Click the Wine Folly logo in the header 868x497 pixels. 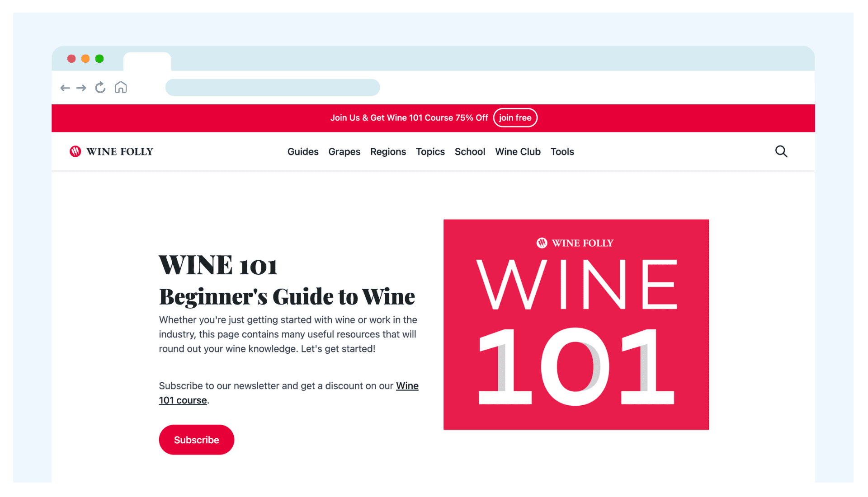pos(112,151)
